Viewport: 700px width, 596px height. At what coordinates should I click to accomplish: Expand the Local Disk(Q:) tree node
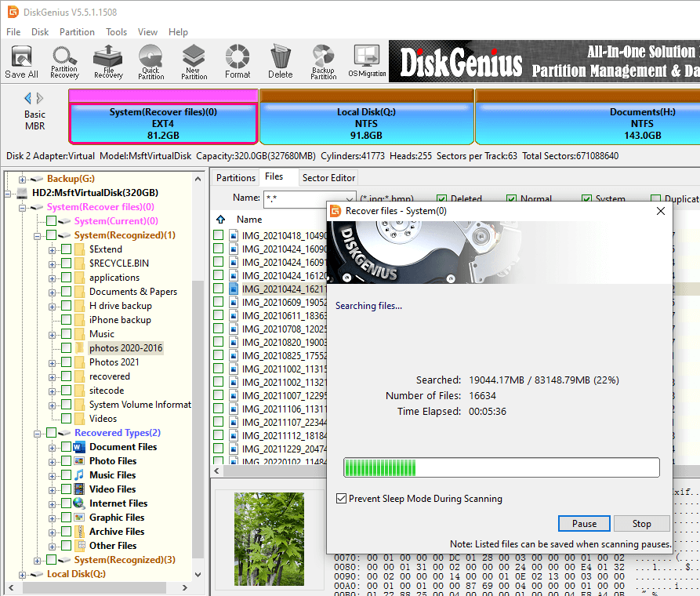click(22, 574)
